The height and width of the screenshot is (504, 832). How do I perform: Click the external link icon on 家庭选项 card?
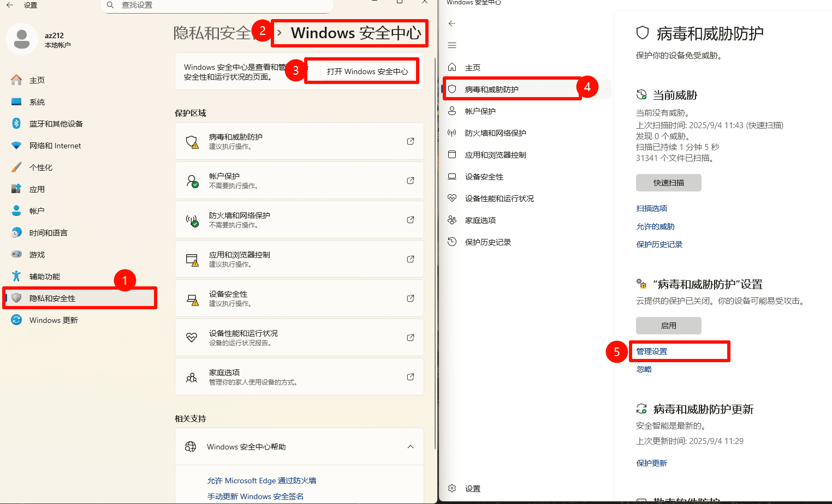[411, 377]
